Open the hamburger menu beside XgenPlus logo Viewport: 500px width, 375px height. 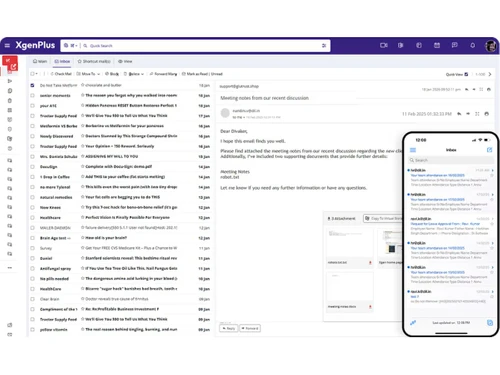[x=7, y=45]
